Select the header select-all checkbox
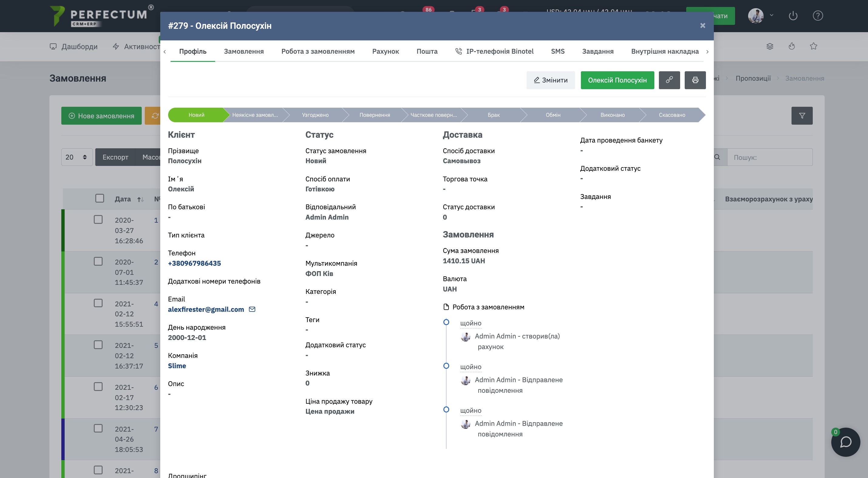This screenshot has width=868, height=478. tap(100, 198)
